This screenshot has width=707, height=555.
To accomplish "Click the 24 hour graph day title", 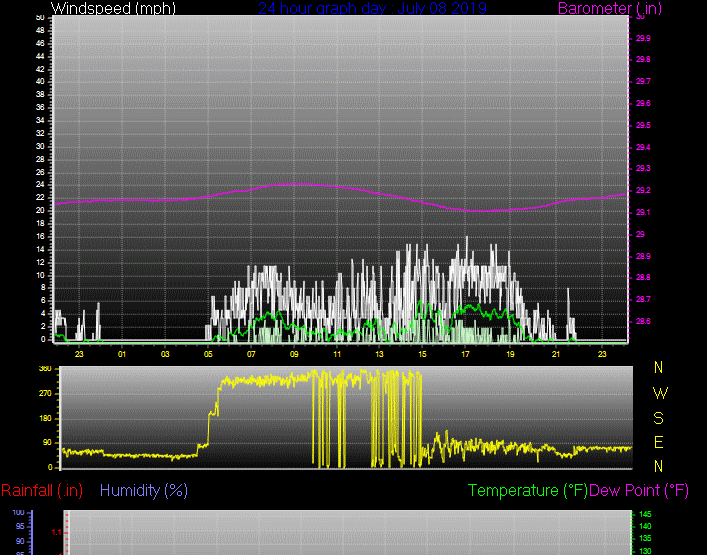I will tap(372, 8).
